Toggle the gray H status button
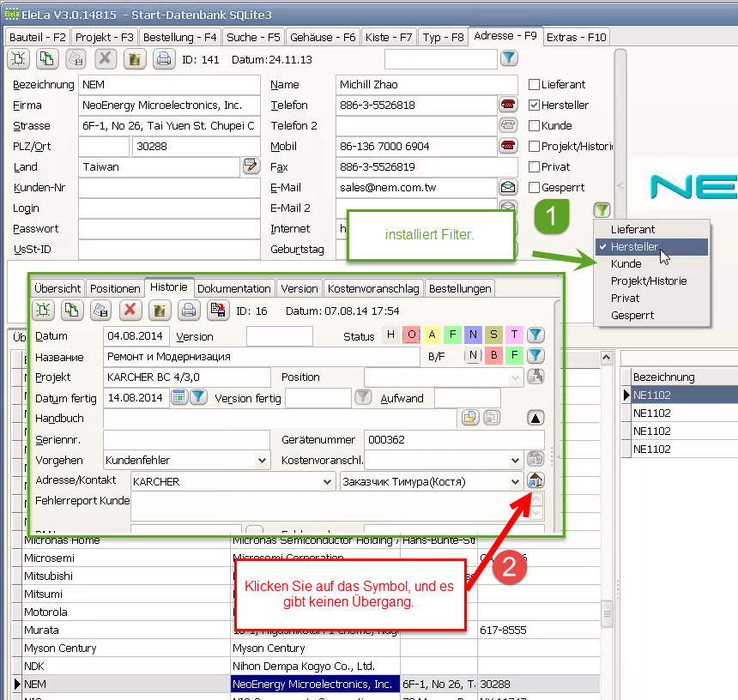This screenshot has height=700, width=738. [390, 335]
